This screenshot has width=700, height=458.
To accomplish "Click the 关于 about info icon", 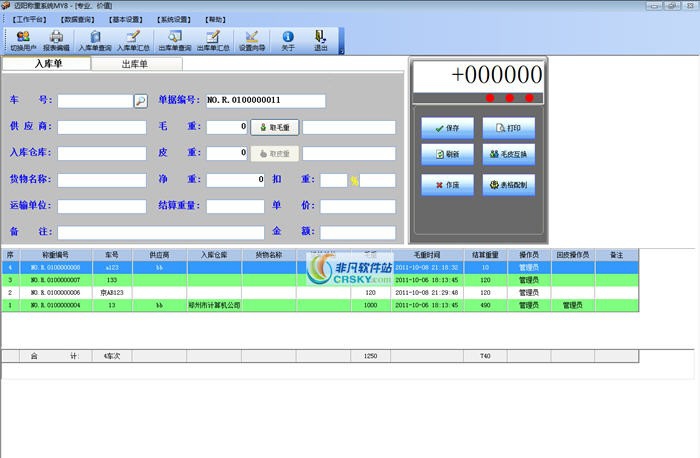I will coord(288,40).
